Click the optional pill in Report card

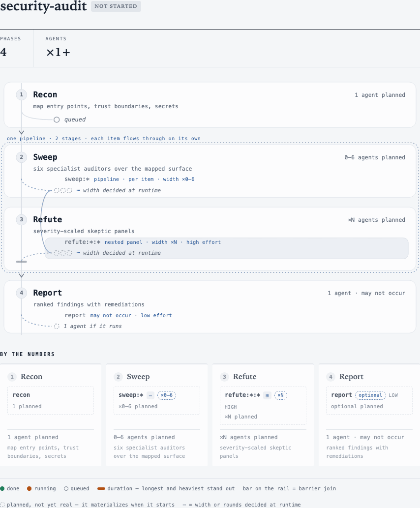coord(370,395)
